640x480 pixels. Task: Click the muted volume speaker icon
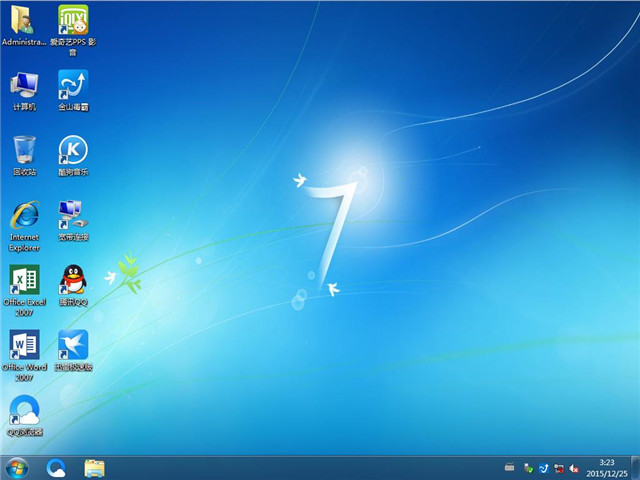pos(574,469)
